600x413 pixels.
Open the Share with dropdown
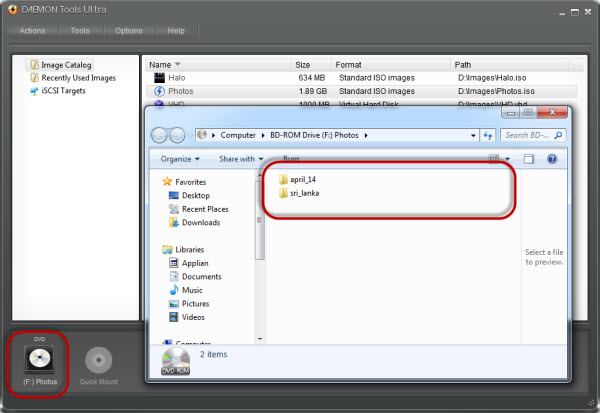coord(241,159)
